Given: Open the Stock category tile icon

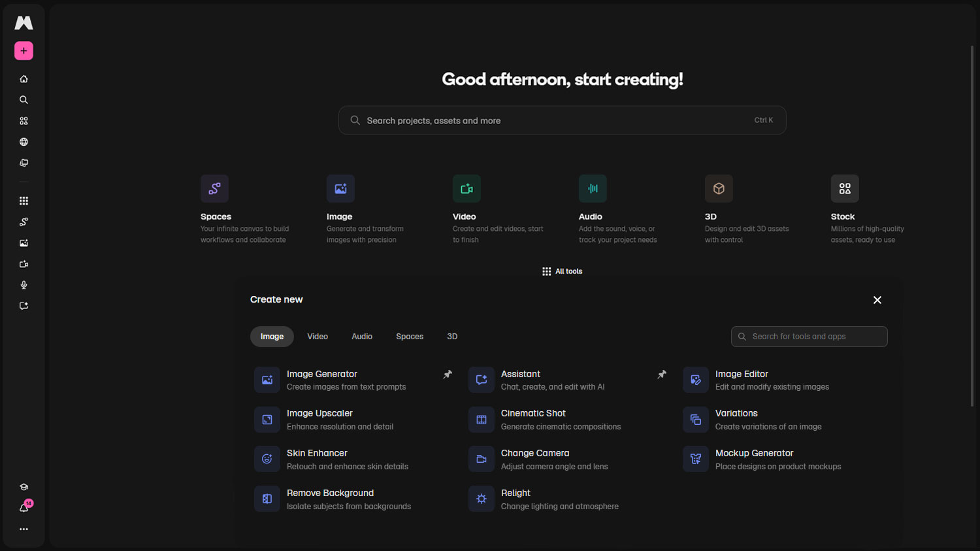Looking at the screenshot, I should (845, 188).
